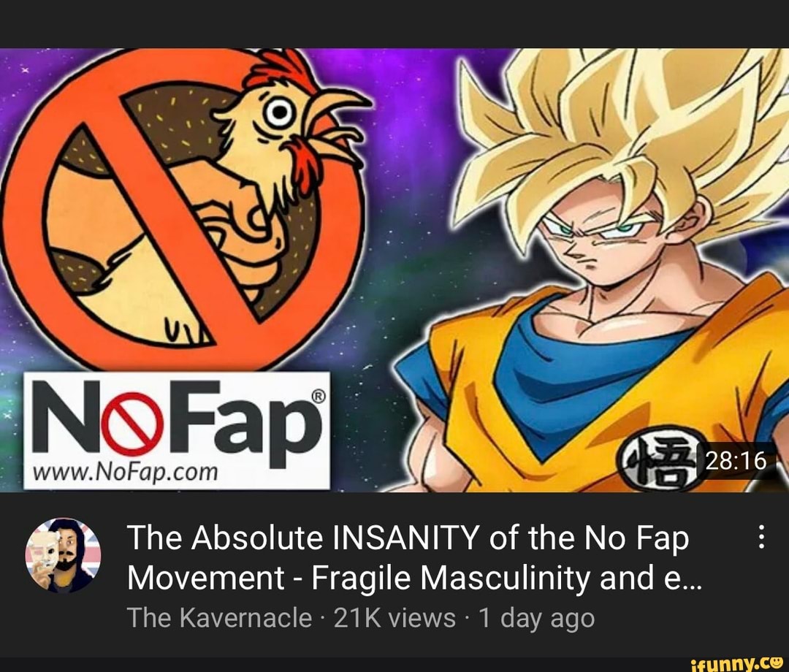Screen dimensions: 789x672
Task: Tap the 1 day ago timestamp
Action: point(536,618)
